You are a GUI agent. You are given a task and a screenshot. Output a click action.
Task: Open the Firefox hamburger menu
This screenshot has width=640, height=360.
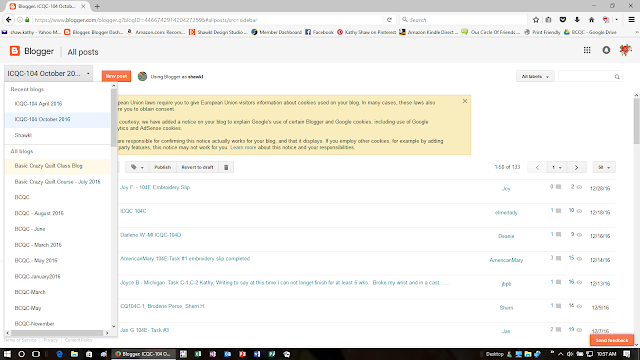(631, 20)
